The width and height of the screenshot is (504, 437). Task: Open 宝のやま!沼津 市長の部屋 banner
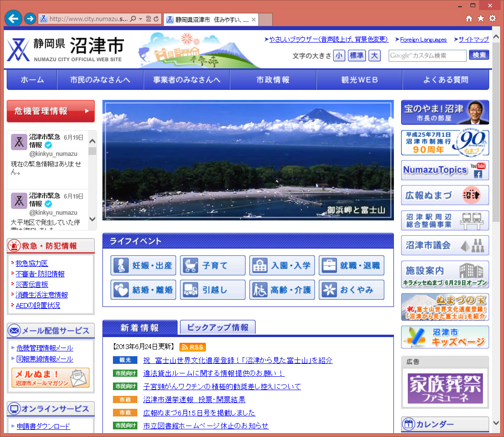click(x=445, y=112)
